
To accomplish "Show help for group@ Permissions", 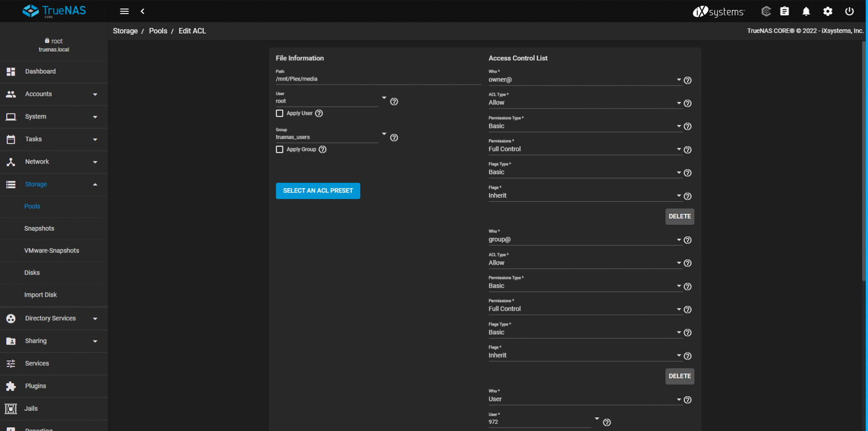I will 688,310.
